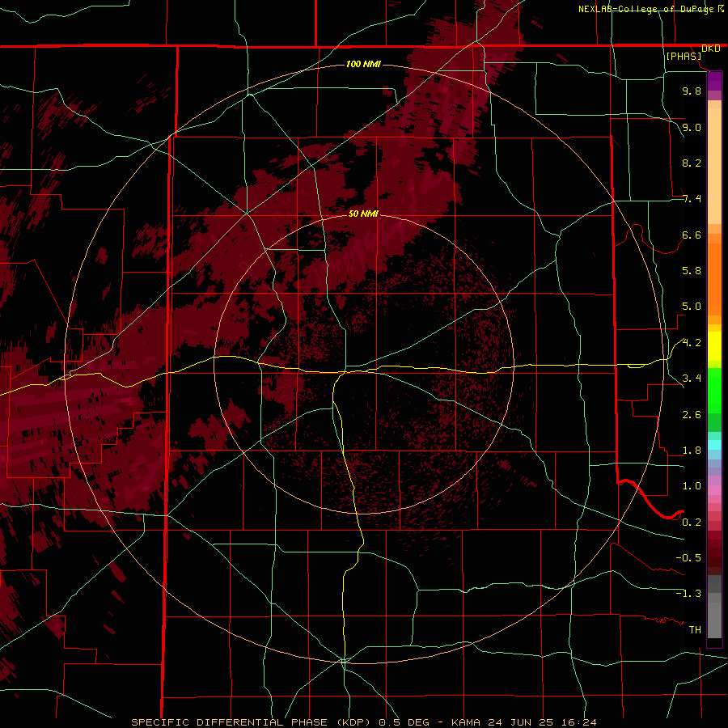Click the cyan segment of color bar
Screen dimensions: 728x728
coord(714,445)
